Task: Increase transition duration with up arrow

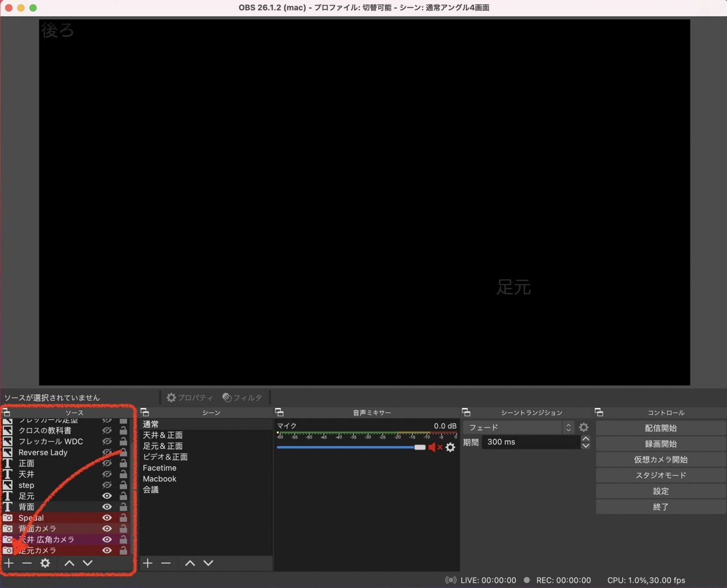Action: 586,439
